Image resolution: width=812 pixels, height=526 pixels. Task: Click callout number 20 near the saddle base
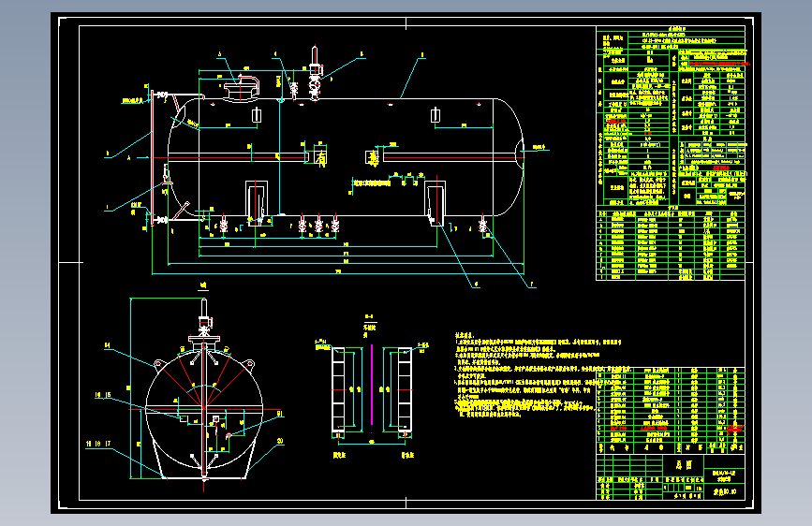(x=280, y=441)
